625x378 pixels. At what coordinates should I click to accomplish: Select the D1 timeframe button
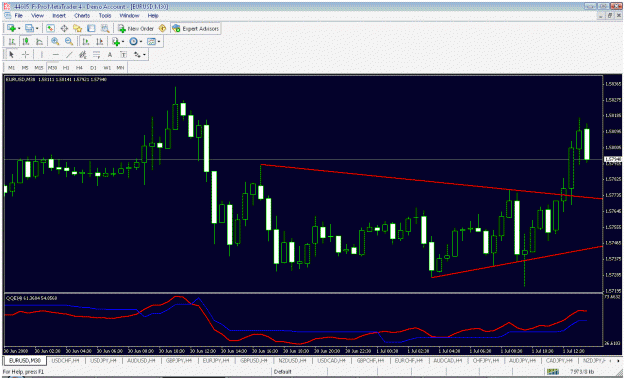click(93, 67)
